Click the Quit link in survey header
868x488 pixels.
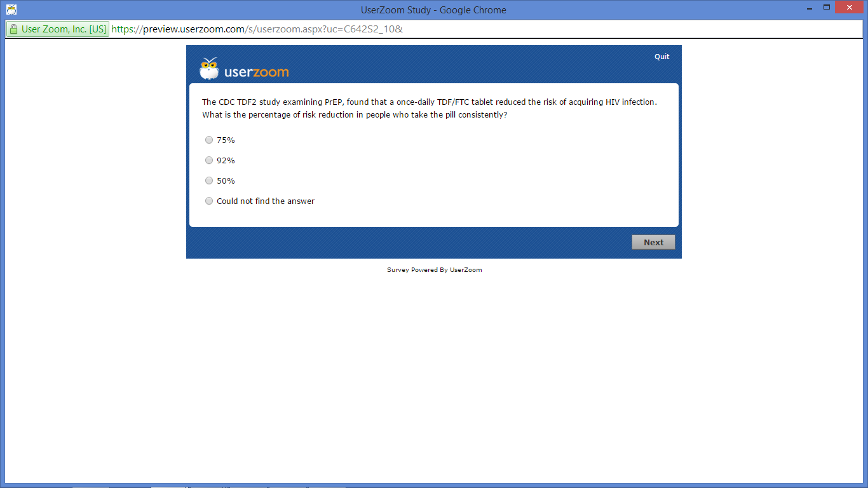pyautogui.click(x=661, y=57)
